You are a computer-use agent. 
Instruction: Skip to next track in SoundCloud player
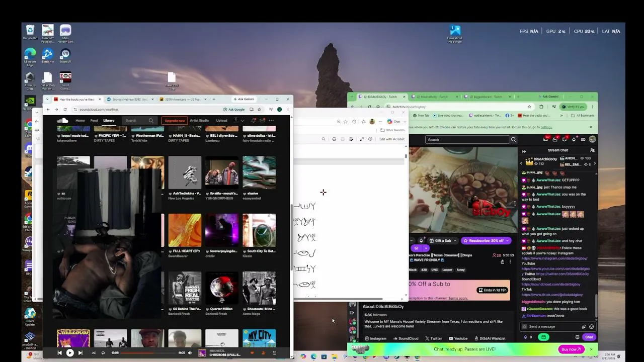pos(80,353)
